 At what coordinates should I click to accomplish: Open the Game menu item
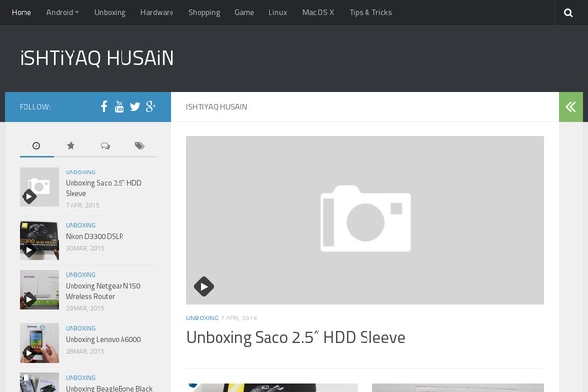pos(244,13)
